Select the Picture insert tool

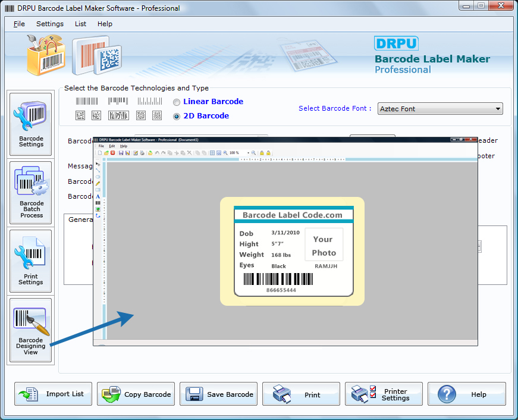point(98,209)
